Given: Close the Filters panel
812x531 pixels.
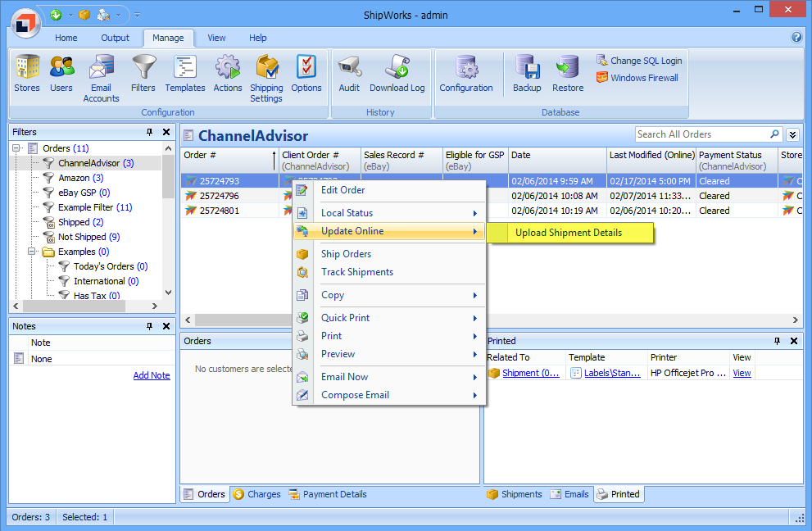Looking at the screenshot, I should pos(166,132).
